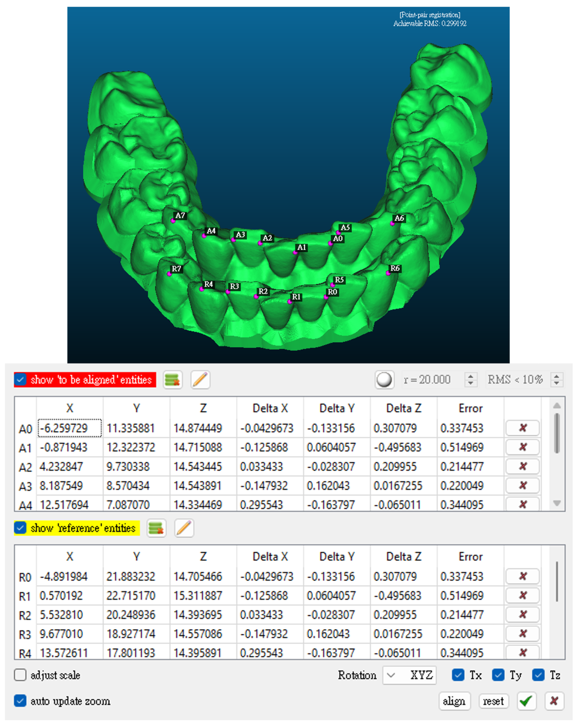The image size is (580, 728).
Task: Uncheck show 'reference' entities
Action: click(20, 528)
